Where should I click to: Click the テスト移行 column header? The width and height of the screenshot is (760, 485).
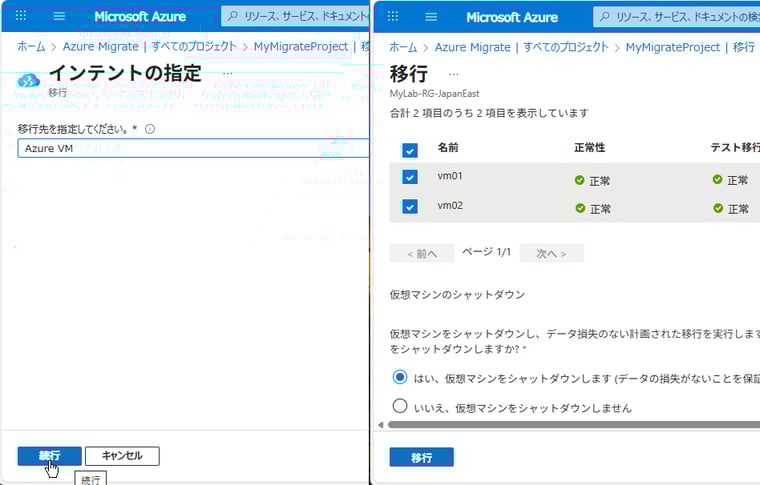(735, 147)
